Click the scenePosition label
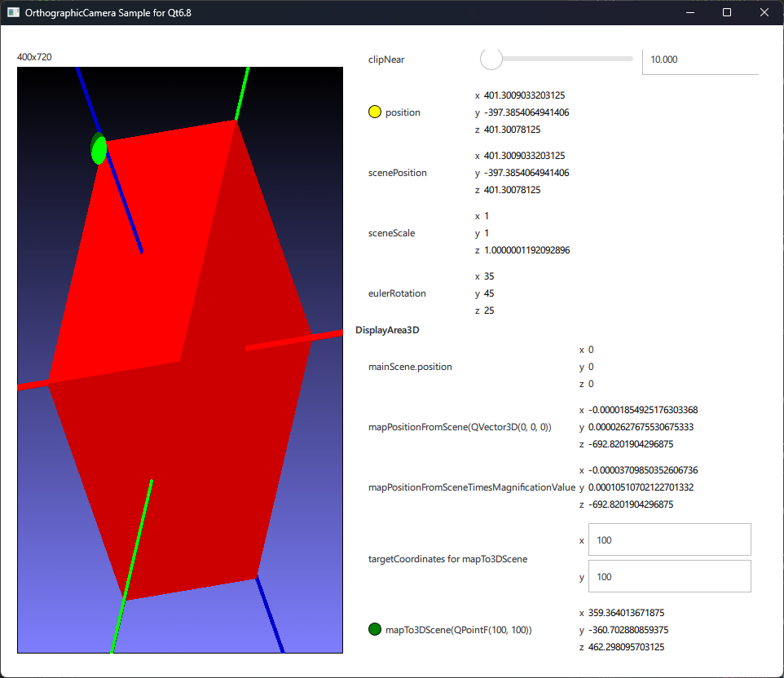This screenshot has width=784, height=678. [x=398, y=173]
